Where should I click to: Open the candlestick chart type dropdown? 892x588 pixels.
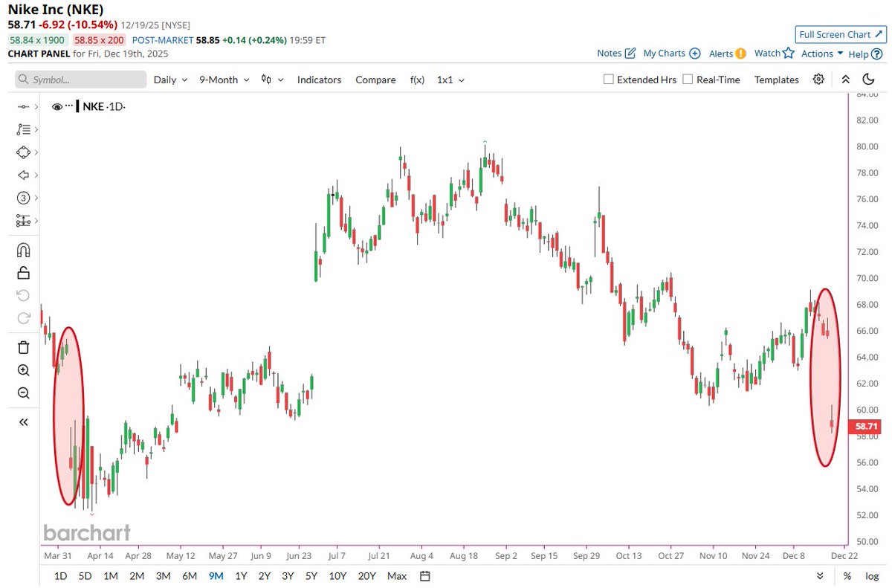pos(273,80)
